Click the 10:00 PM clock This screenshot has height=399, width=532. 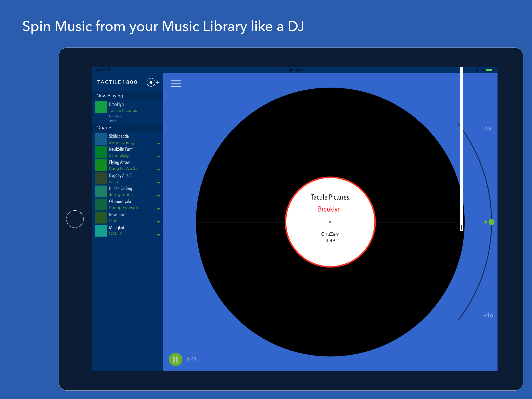tap(295, 70)
